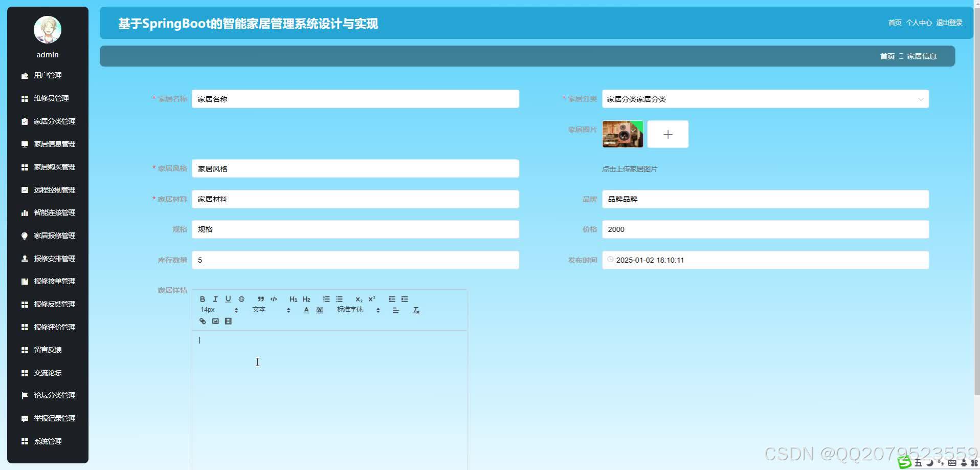Viewport: 980px width, 470px height.
Task: Insert a hyperlink in the editor
Action: click(203, 322)
